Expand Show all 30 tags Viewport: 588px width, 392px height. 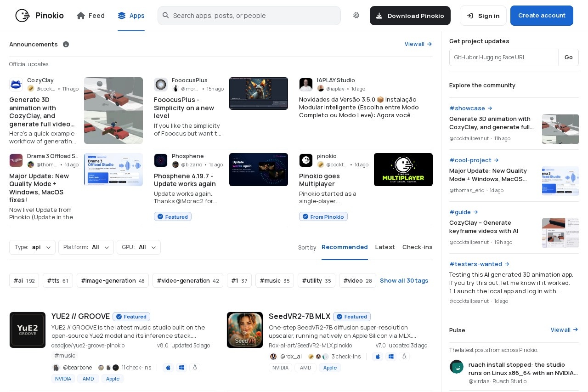click(404, 280)
